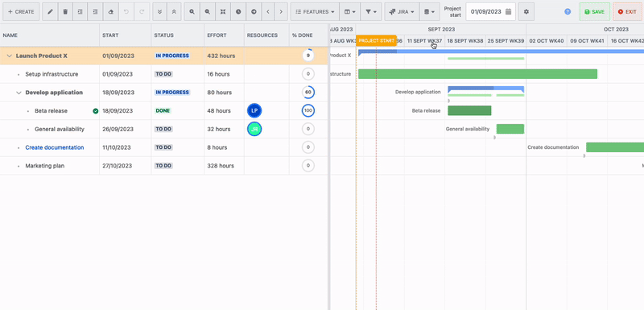Select the Marketing plan task name
The width and height of the screenshot is (644, 310).
pos(45,166)
